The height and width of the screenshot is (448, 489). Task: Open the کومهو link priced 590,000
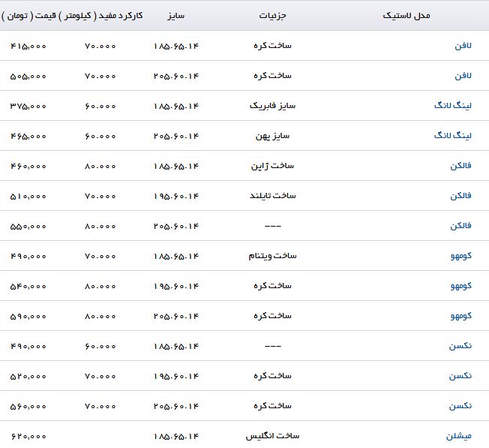pyautogui.click(x=461, y=316)
